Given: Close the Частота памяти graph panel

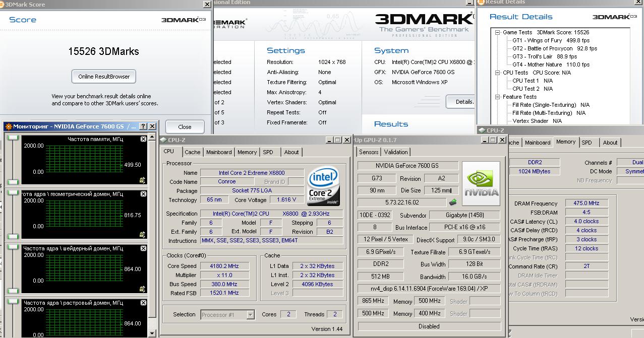Looking at the screenshot, I should pos(143,139).
